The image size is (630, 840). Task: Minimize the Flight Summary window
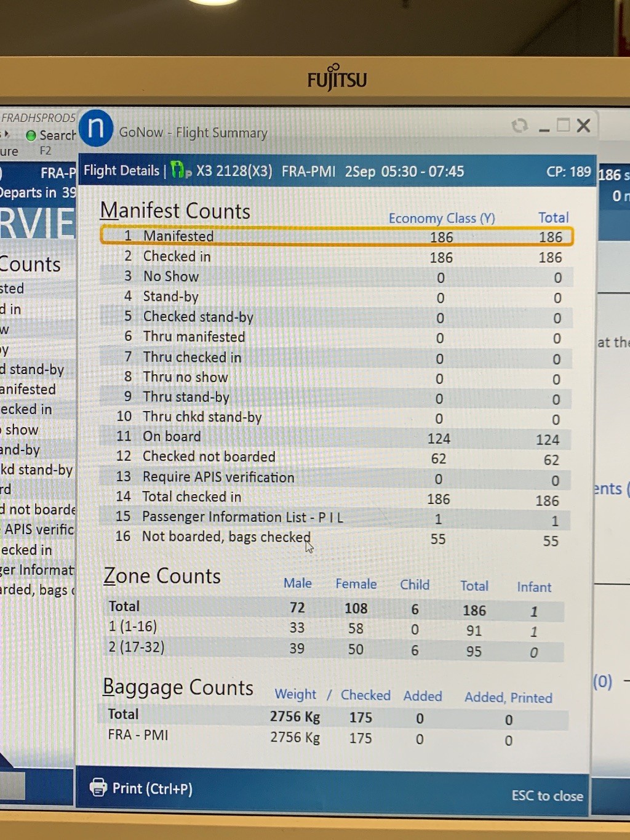pos(543,128)
